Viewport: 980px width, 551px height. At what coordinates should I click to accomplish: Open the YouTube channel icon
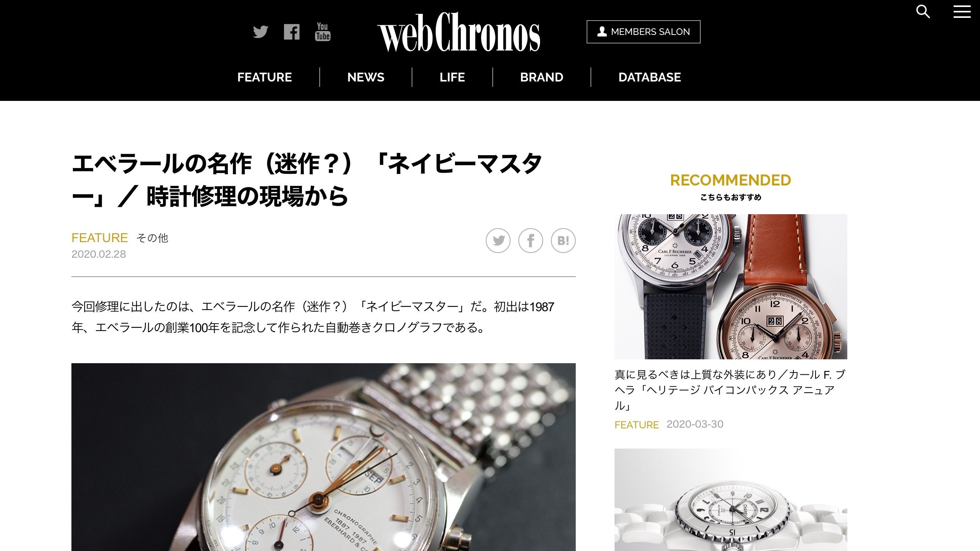(323, 32)
